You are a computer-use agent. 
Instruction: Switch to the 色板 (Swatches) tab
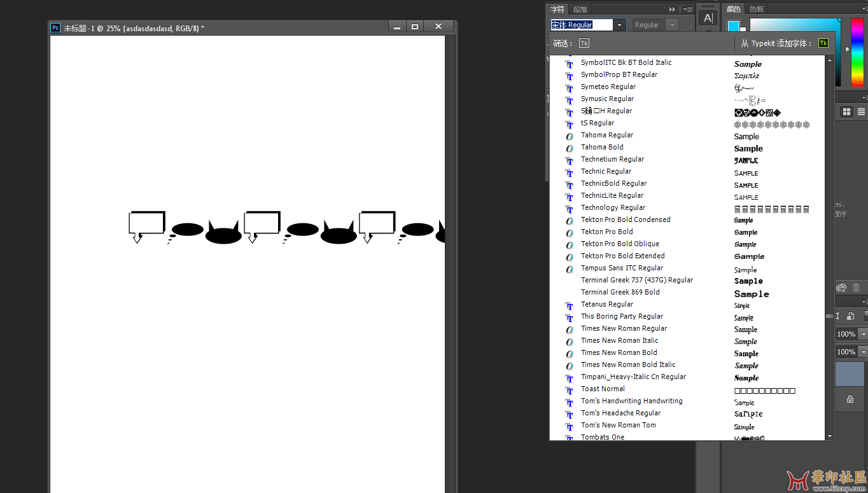757,9
